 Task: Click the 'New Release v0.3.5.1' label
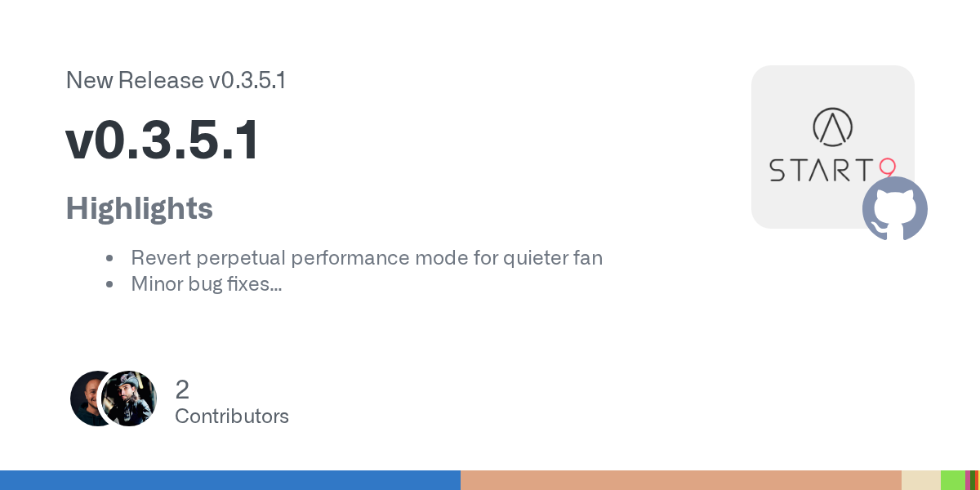pyautogui.click(x=176, y=80)
